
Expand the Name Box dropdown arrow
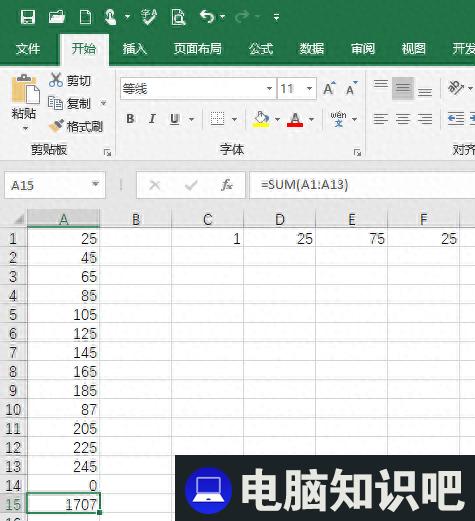[x=95, y=184]
